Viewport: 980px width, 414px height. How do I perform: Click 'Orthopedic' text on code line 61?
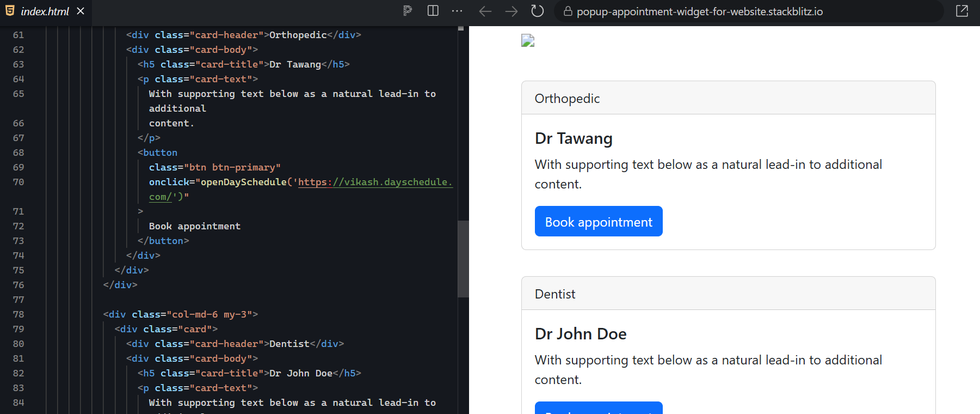298,35
